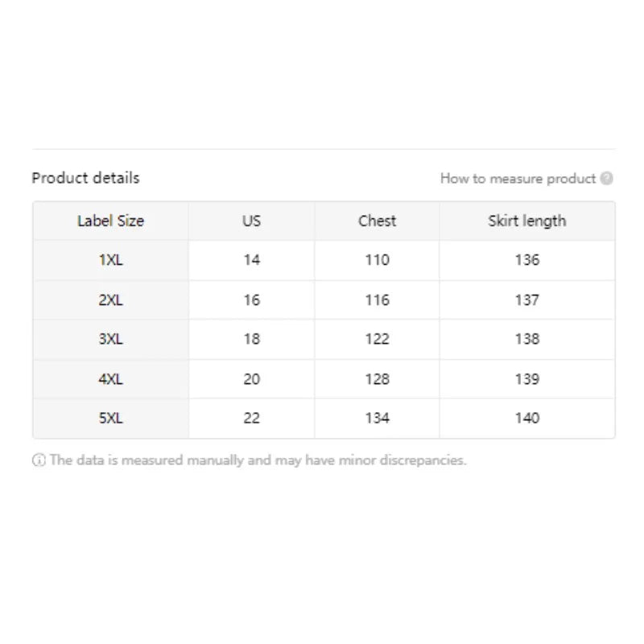Image resolution: width=644 pixels, height=644 pixels.
Task: Click the question mark help icon
Action: pos(607,179)
